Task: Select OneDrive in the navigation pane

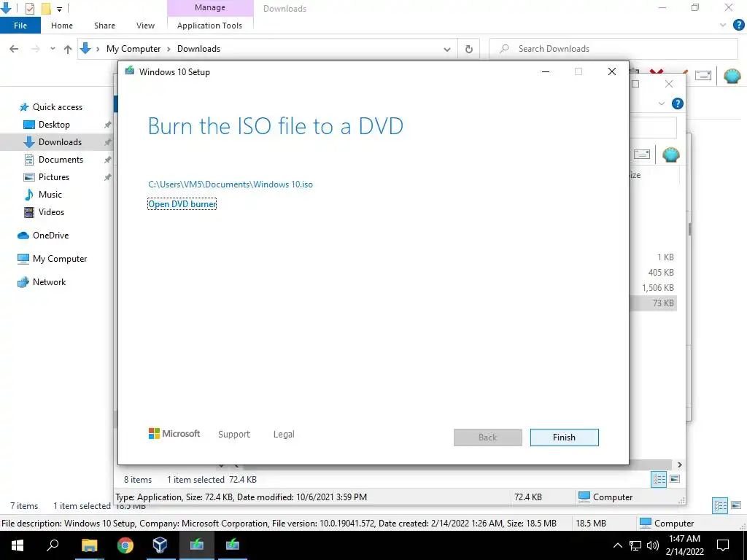Action: pos(50,236)
